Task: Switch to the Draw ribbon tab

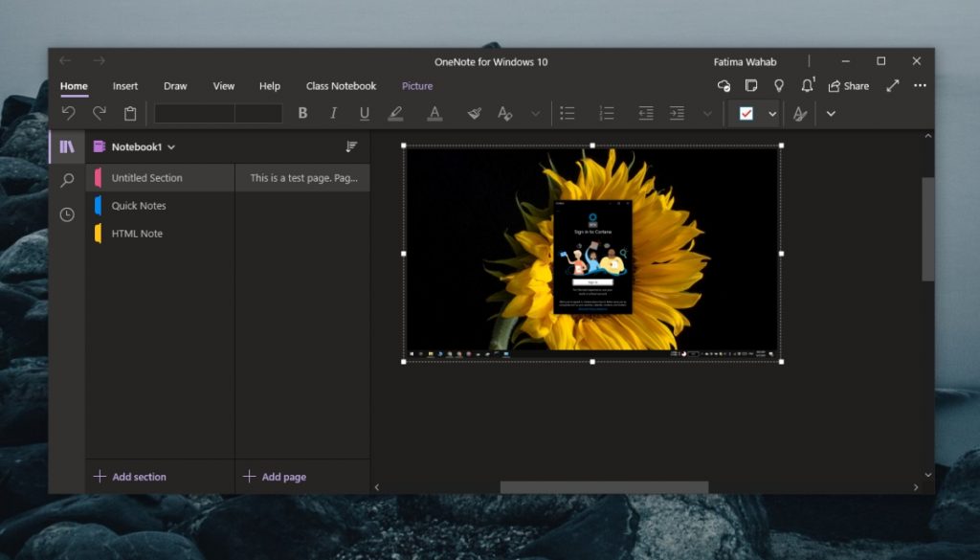Action: [174, 86]
